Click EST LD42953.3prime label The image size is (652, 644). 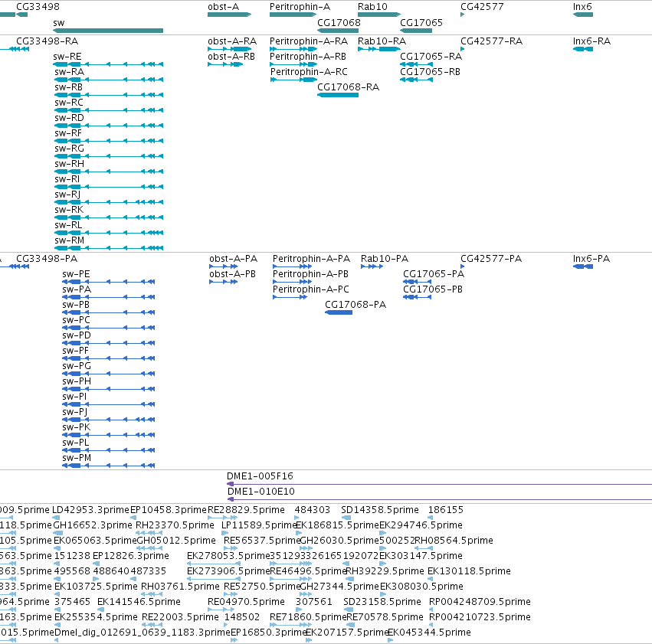(x=90, y=510)
